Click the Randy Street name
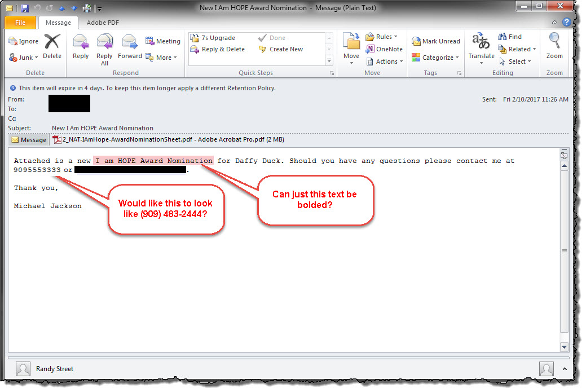Viewport: 586px width, 392px height. pos(55,369)
